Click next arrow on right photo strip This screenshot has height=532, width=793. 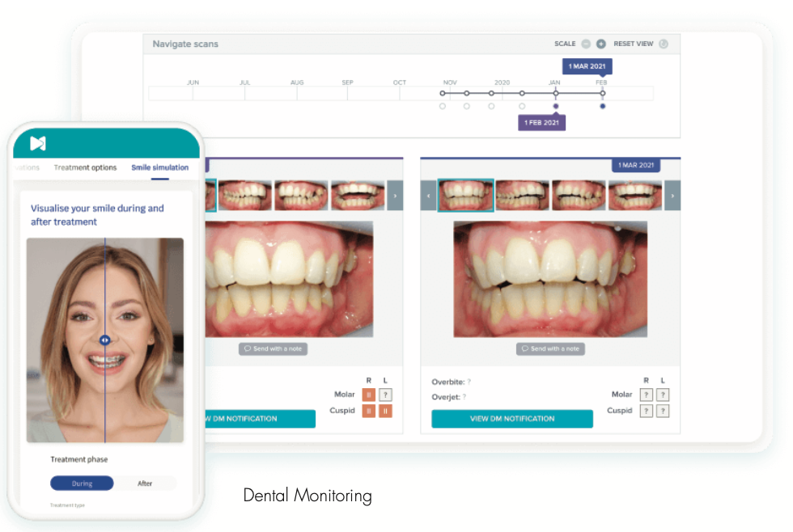click(672, 196)
